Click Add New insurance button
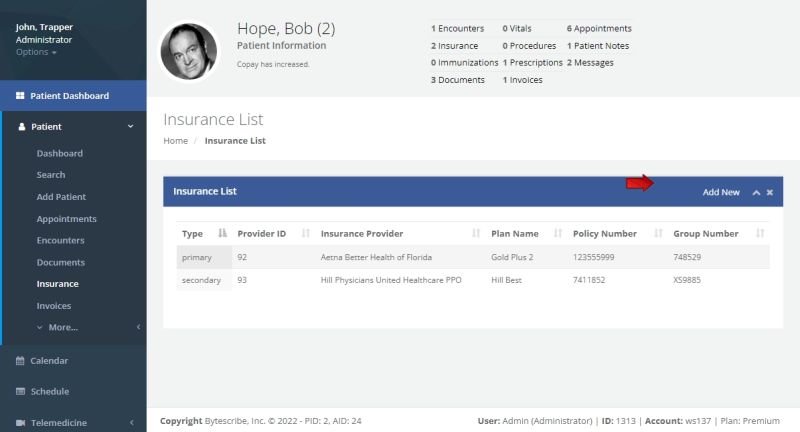Viewport: 800px width, 432px height. (x=721, y=192)
